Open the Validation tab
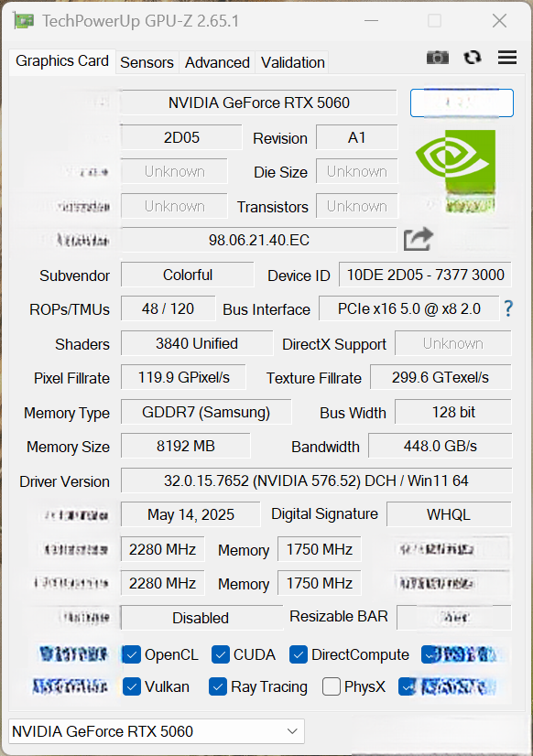533x756 pixels. click(293, 62)
